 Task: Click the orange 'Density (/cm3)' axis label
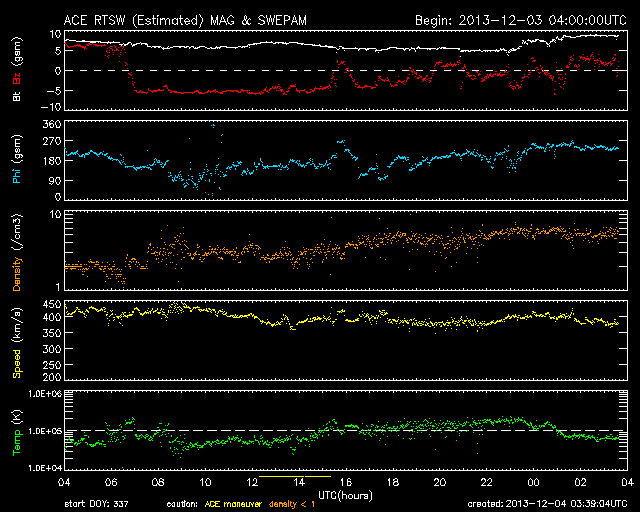click(17, 252)
